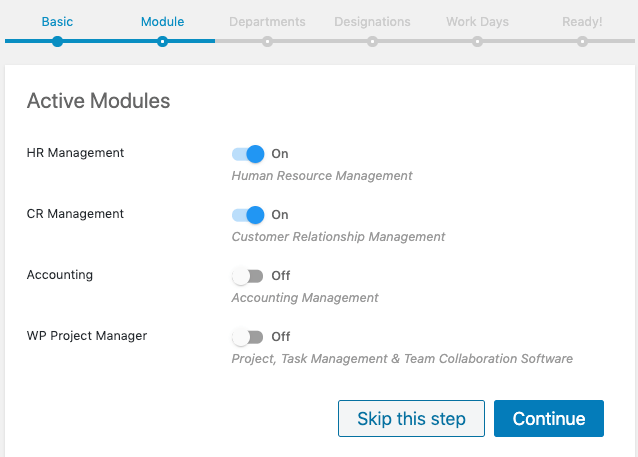Click the Module step progress dot
Image resolution: width=638 pixels, height=457 pixels.
coord(162,42)
